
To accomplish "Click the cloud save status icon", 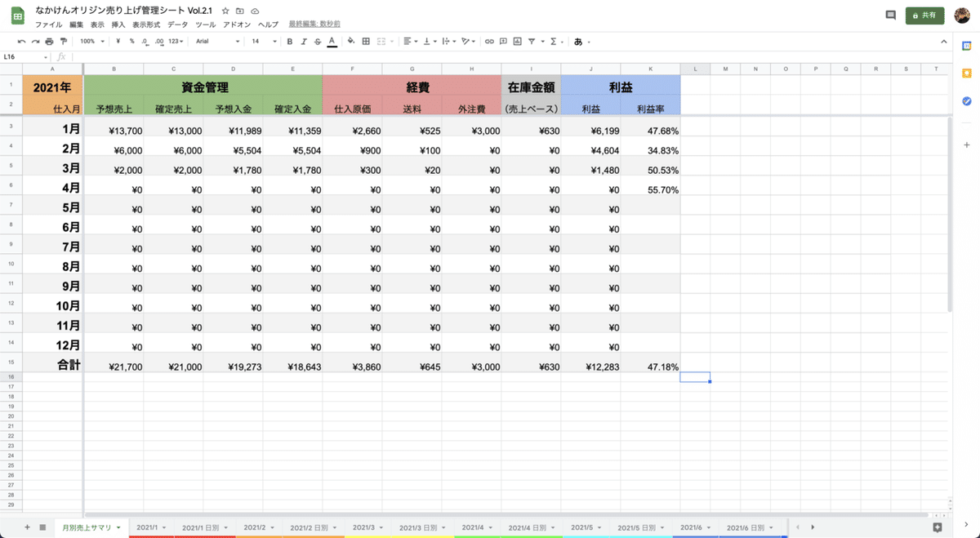I will (x=255, y=11).
